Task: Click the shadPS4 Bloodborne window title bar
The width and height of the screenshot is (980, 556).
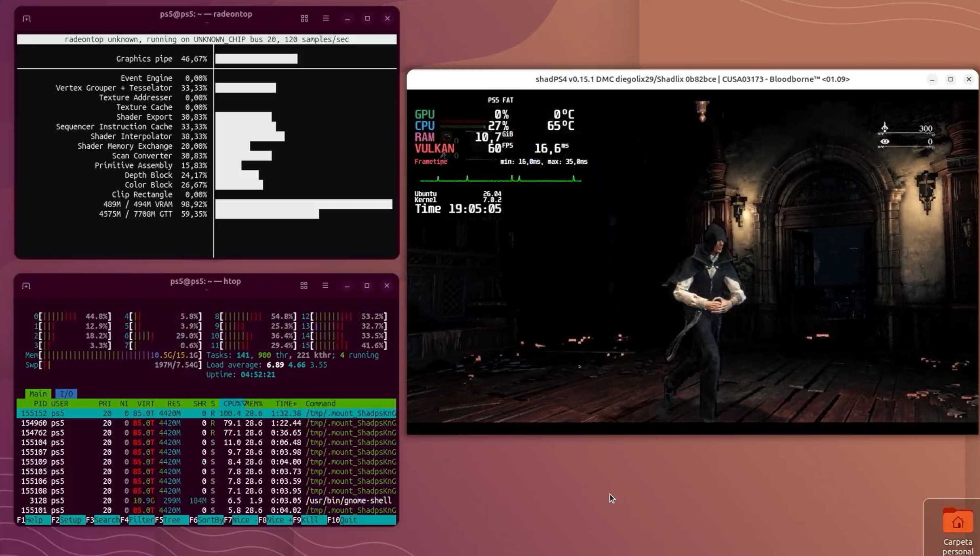Action: tap(693, 79)
